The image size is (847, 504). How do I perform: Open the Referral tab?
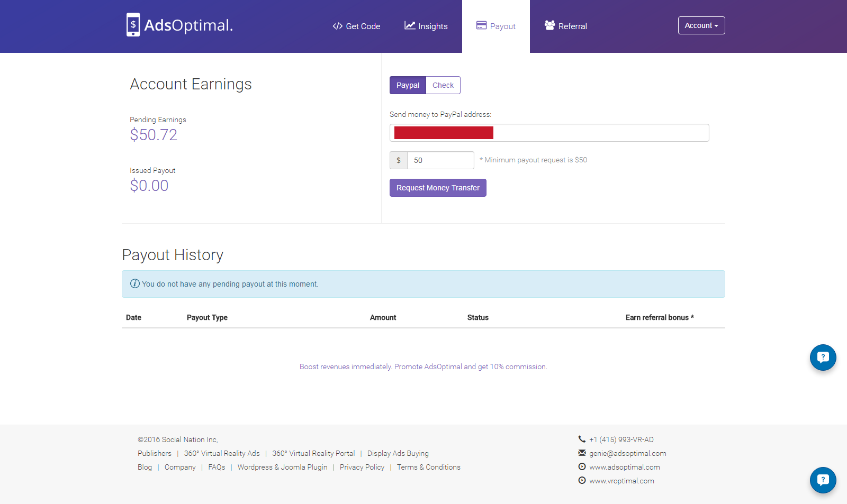pos(566,26)
